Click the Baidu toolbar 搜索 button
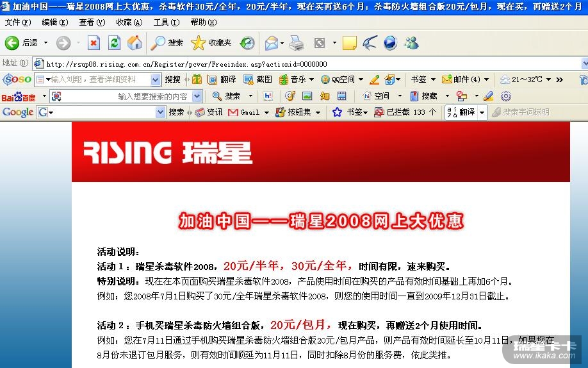This screenshot has width=588, height=368. tap(227, 96)
